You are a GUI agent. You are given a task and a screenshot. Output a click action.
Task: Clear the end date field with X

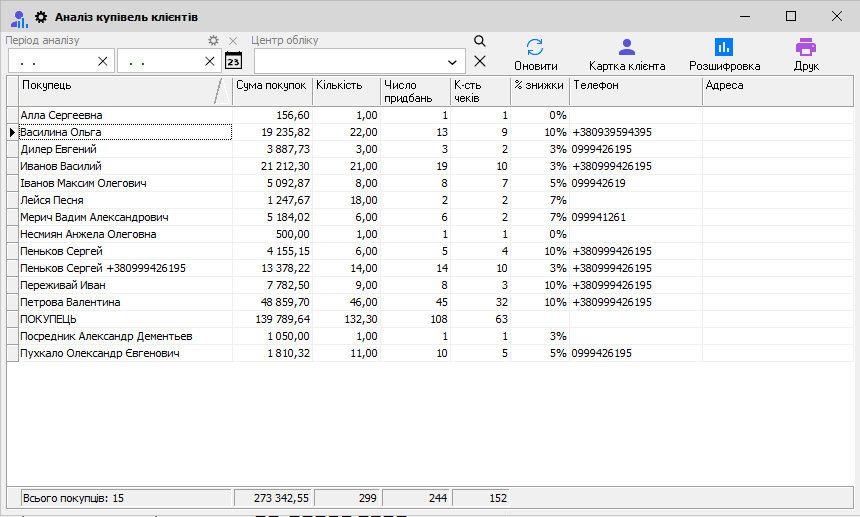209,61
